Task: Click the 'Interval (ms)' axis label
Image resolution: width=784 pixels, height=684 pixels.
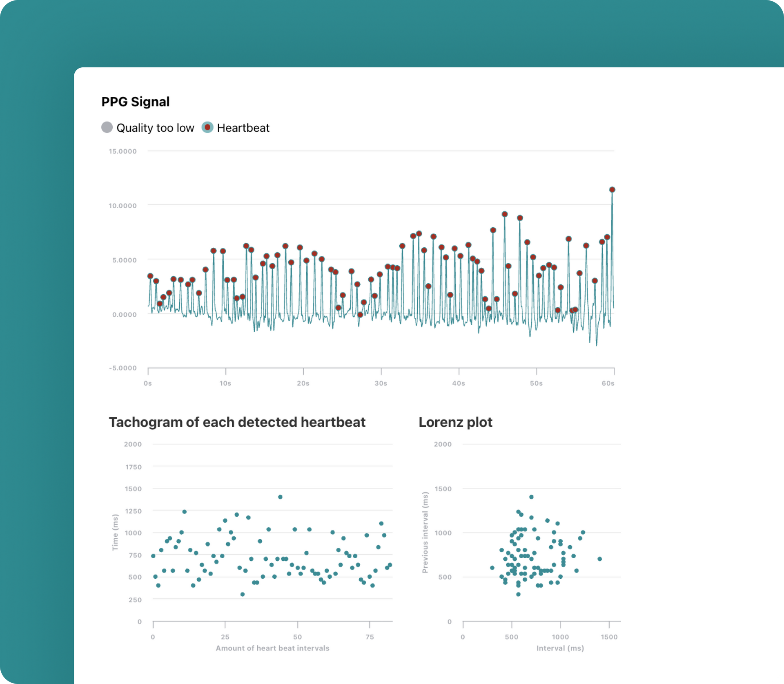Action: (560, 648)
